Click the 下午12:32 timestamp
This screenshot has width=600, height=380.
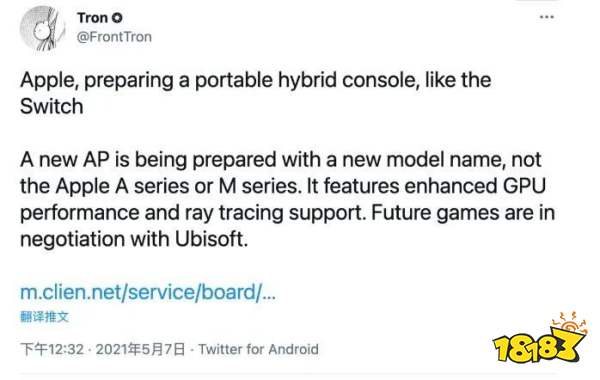click(x=52, y=349)
